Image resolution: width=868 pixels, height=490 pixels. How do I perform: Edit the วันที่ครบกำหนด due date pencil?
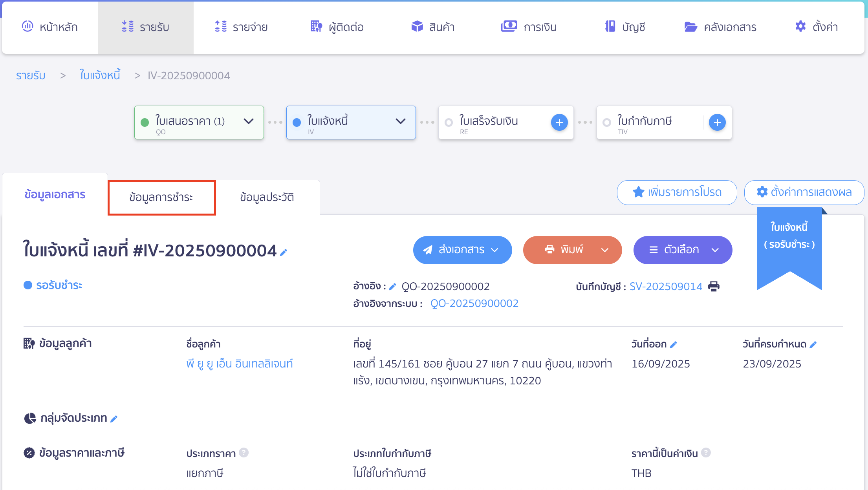[x=813, y=345]
